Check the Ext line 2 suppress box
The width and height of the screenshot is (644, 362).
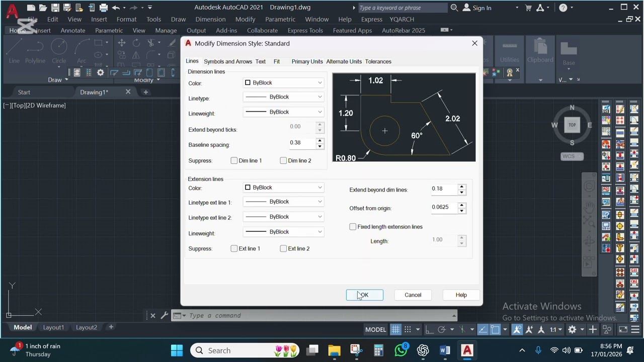point(283,248)
